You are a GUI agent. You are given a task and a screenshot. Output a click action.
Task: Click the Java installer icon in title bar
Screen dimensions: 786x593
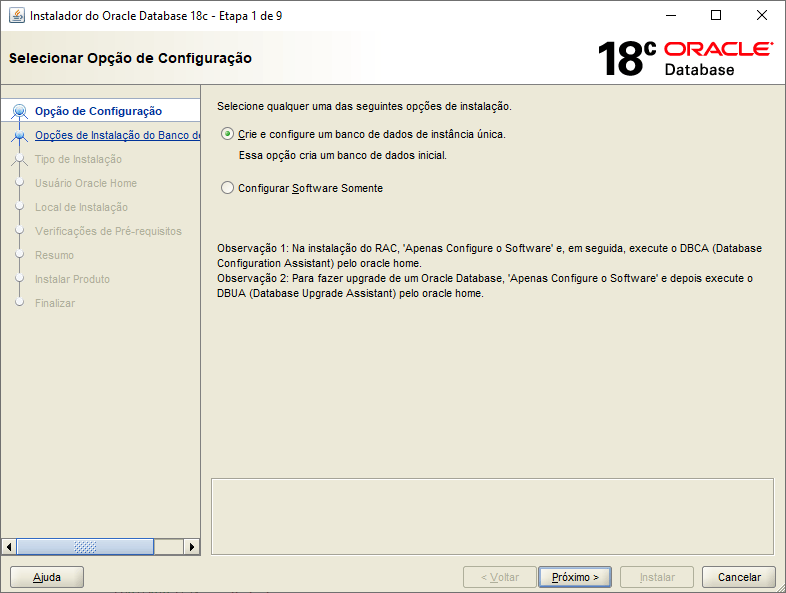click(x=16, y=16)
